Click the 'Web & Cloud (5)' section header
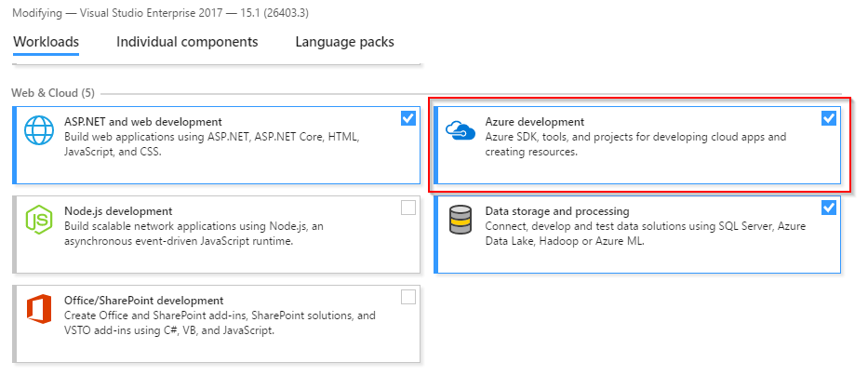The image size is (868, 376). pos(53,93)
